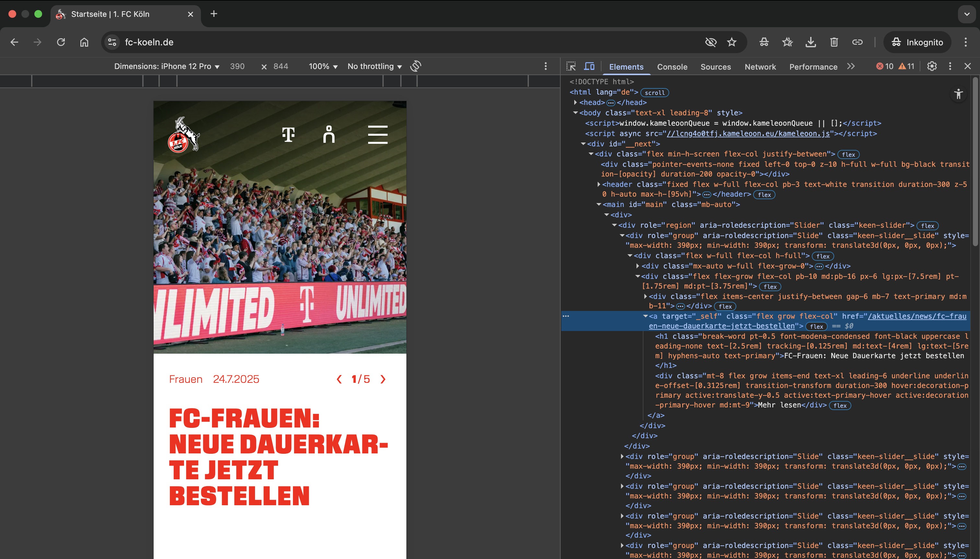The height and width of the screenshot is (559, 980).
Task: Open the No throttling dropdown
Action: coord(375,66)
